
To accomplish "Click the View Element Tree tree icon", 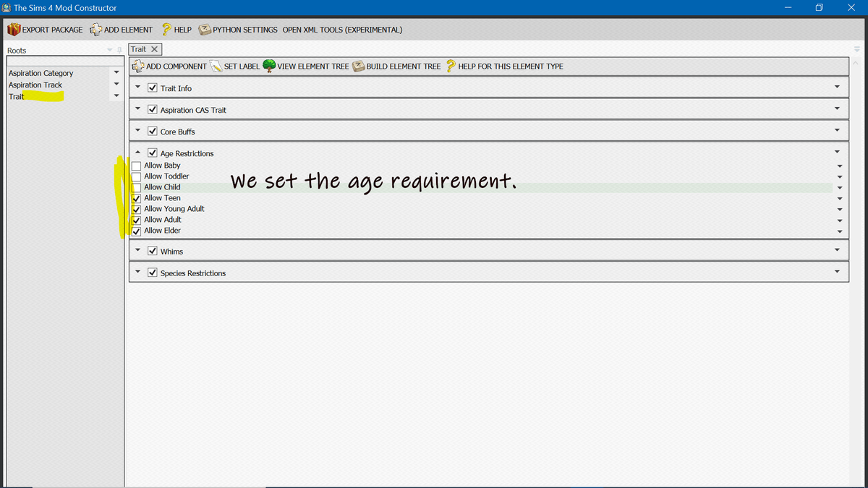I will (268, 66).
